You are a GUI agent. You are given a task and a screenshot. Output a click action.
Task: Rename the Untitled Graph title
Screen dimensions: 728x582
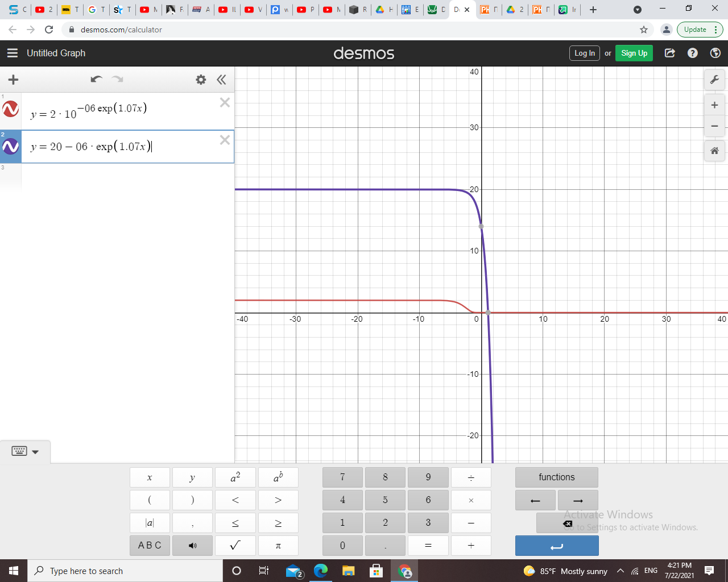tap(56, 53)
